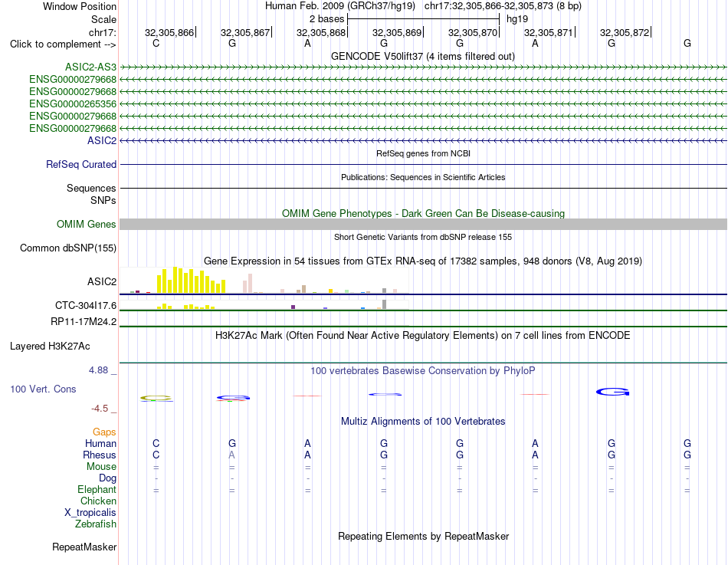
Task: Select the Rhesus alignment row label
Action: pos(100,455)
